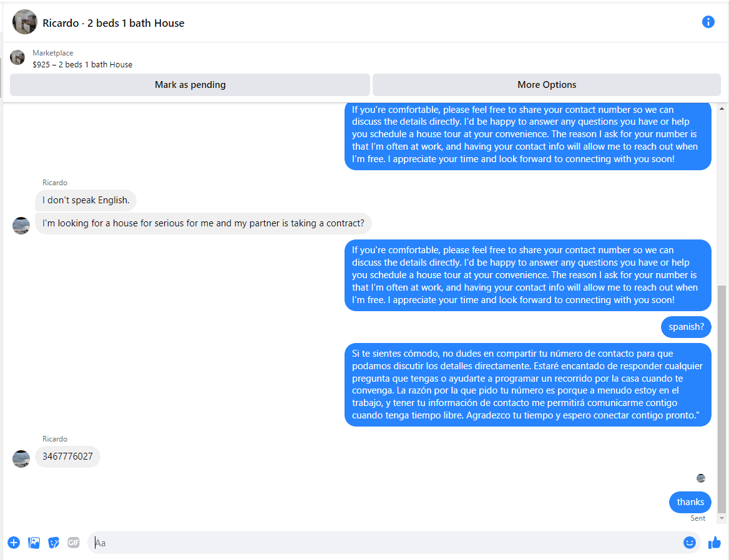Viewport: 729px width, 560px height.
Task: Click the 'spanish?' message bubble
Action: (686, 327)
